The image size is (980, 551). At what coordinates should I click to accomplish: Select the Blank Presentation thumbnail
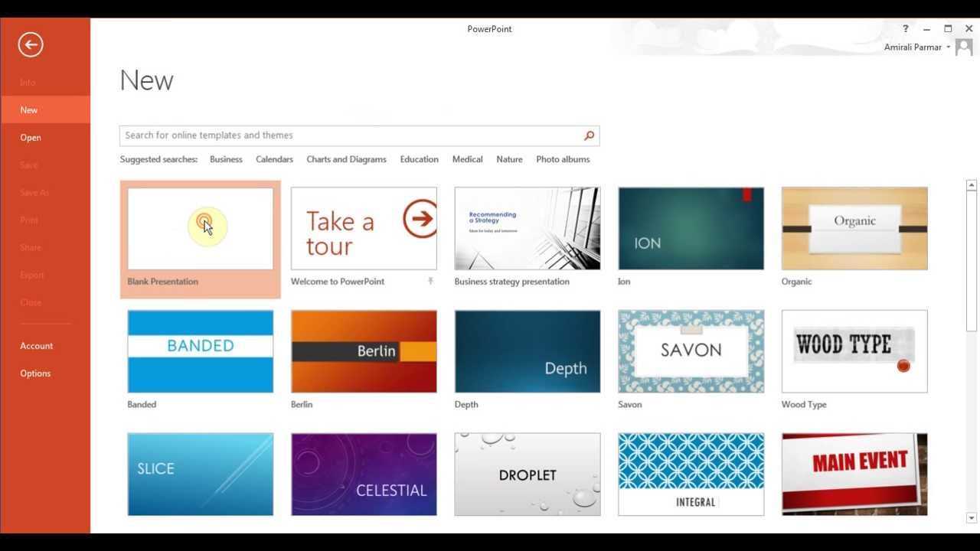[200, 229]
